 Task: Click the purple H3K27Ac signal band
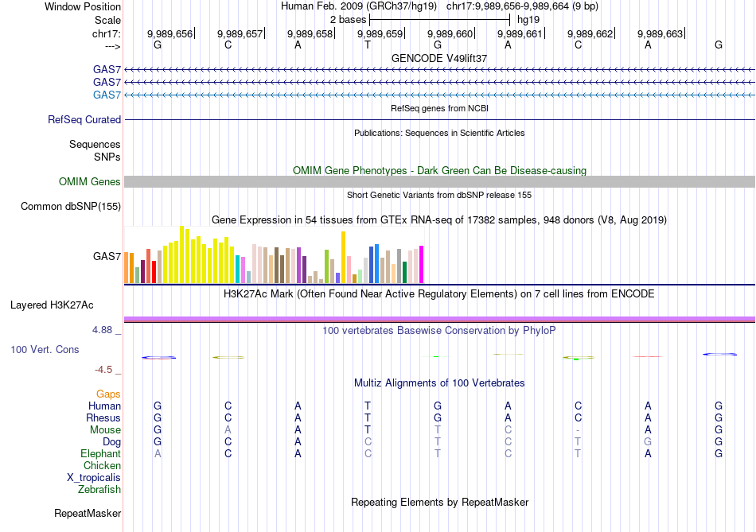439,319
